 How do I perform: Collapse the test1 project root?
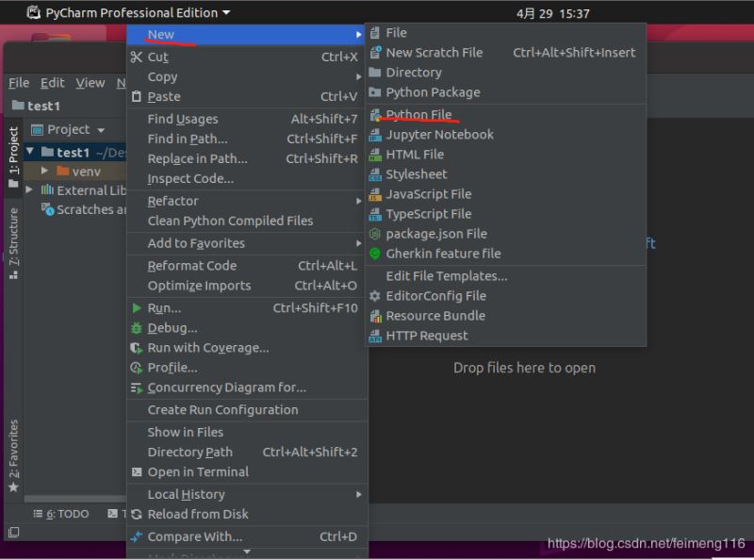tap(30, 152)
